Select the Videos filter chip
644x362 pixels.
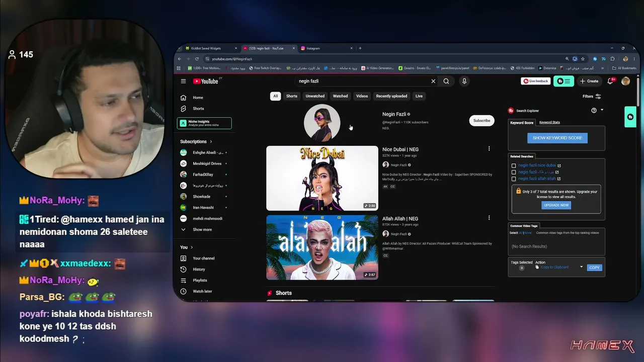tap(362, 96)
